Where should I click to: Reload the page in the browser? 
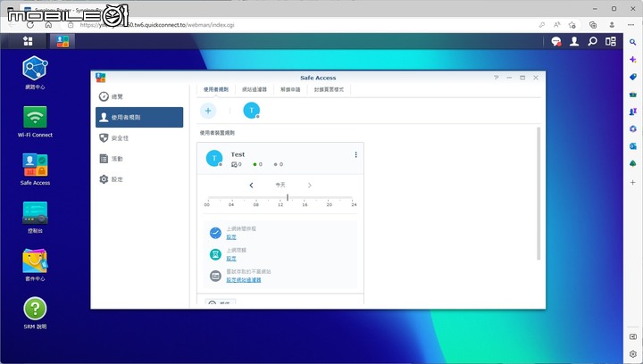pyautogui.click(x=30, y=25)
